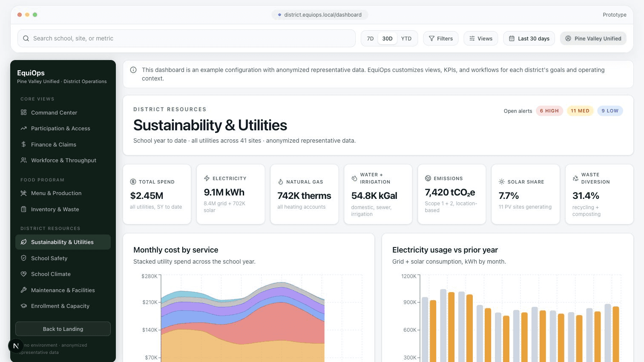
Task: Click the Electricity lightning bolt icon
Action: coord(207,178)
